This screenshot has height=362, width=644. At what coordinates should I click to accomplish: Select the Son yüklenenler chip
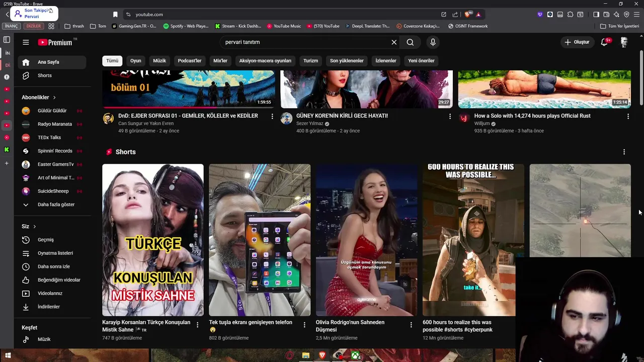(347, 61)
